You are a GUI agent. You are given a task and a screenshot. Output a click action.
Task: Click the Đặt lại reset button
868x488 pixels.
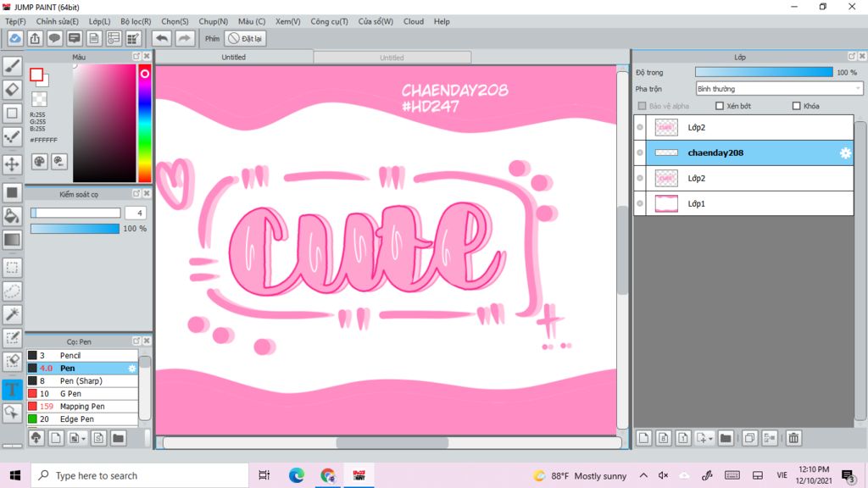pos(245,38)
